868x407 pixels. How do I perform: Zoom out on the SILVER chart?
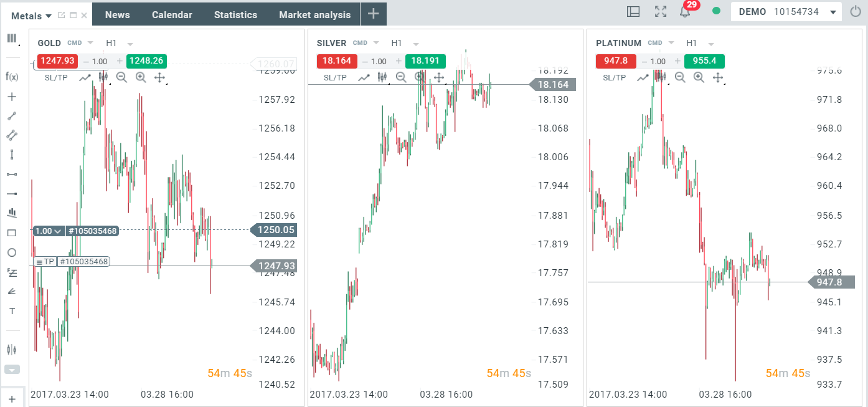click(401, 77)
